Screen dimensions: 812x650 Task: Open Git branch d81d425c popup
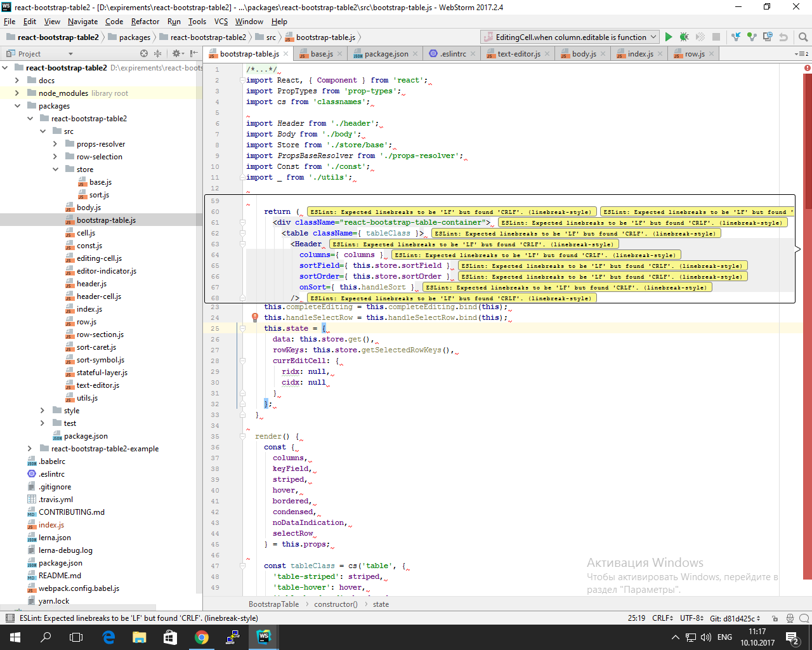(x=735, y=618)
